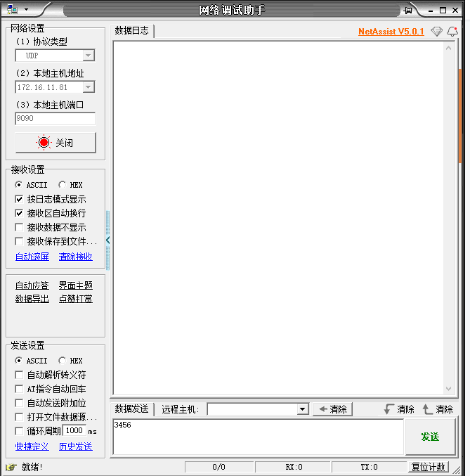Collapse the left panel using the splitter arrow
This screenshot has width=470, height=476.
pos(107,240)
